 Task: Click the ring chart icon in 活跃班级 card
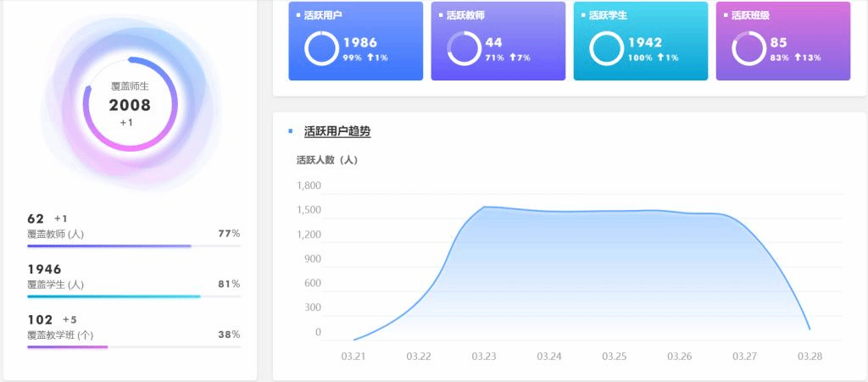pos(748,48)
